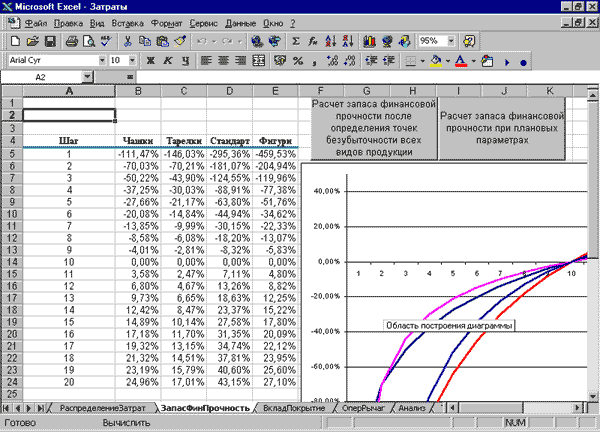600x432 pixels.
Task: Increase decimal places icon
Action: [x=332, y=61]
